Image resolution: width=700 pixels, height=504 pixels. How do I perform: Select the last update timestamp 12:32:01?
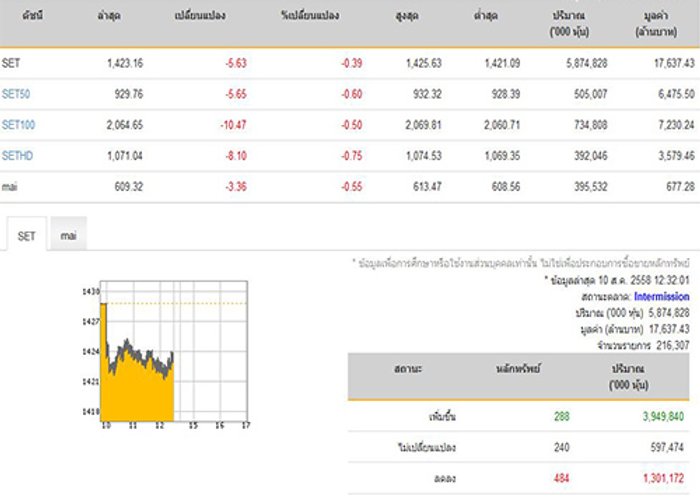pos(671,280)
